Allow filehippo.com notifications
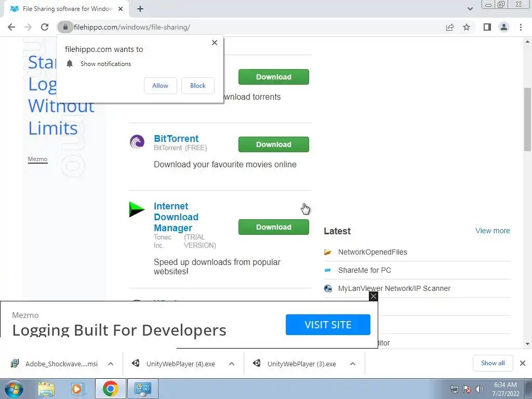 click(x=160, y=86)
